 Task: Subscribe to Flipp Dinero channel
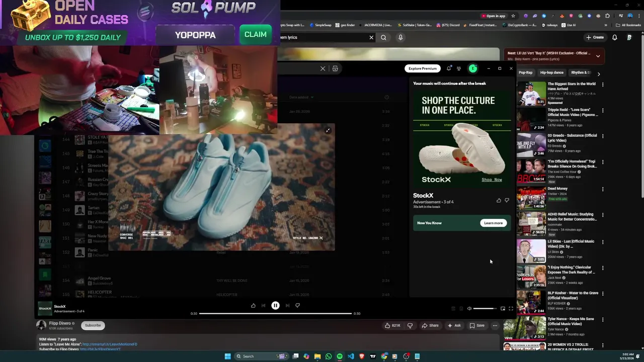pyautogui.click(x=93, y=325)
